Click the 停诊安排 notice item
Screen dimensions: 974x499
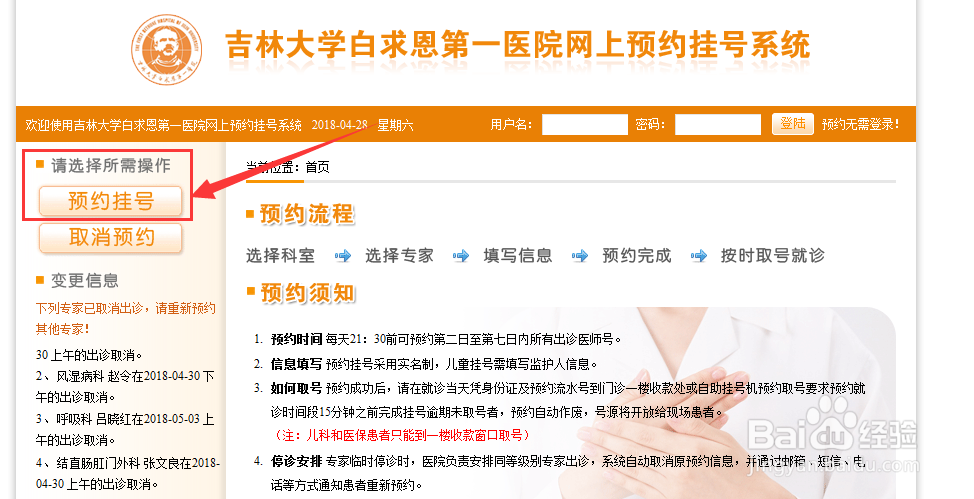coord(568,473)
